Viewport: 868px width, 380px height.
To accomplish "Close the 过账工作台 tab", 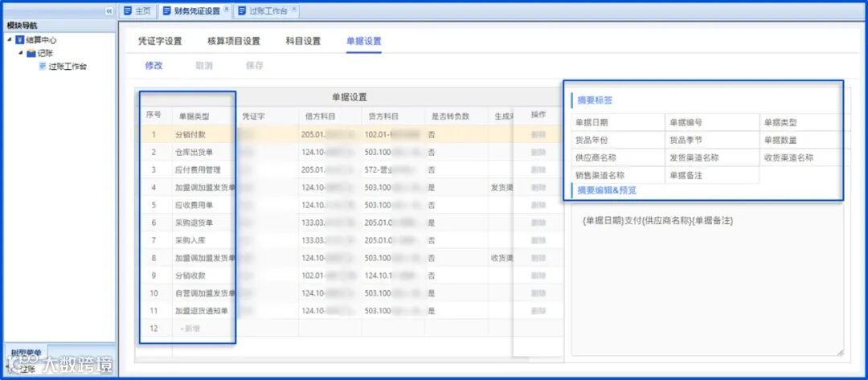I will point(293,9).
